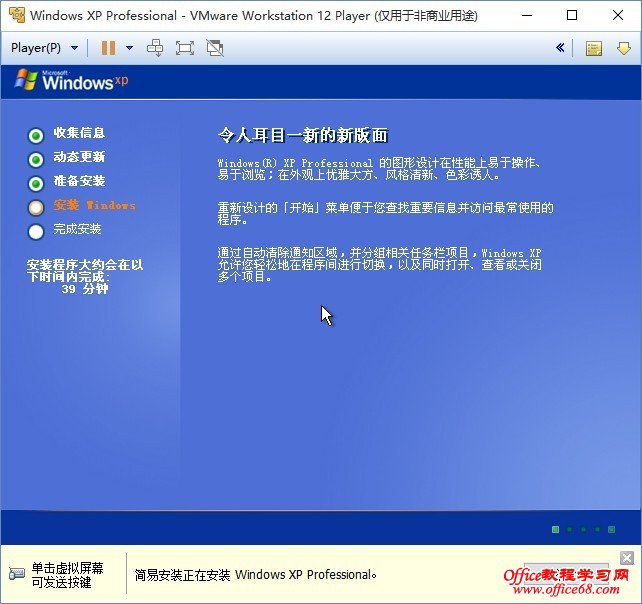Viewport: 642px width, 604px height.
Task: Pause the virtual machine
Action: [x=108, y=48]
